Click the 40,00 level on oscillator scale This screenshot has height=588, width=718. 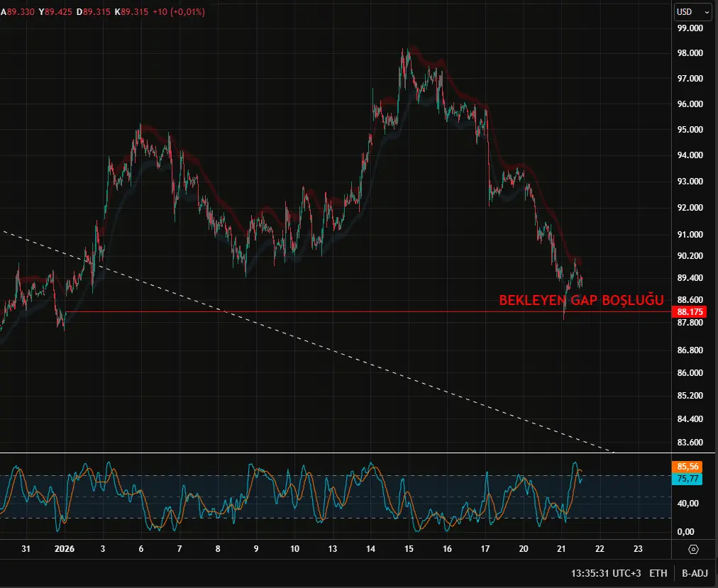[x=689, y=504]
